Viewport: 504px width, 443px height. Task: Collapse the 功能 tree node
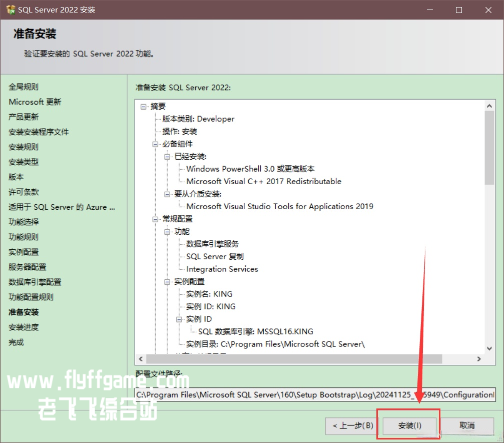pos(167,232)
